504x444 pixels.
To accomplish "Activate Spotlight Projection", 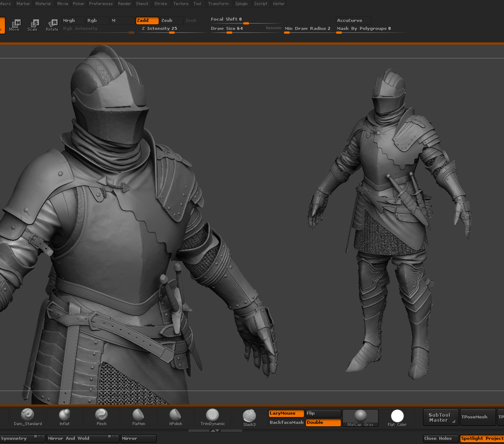I will click(482, 438).
